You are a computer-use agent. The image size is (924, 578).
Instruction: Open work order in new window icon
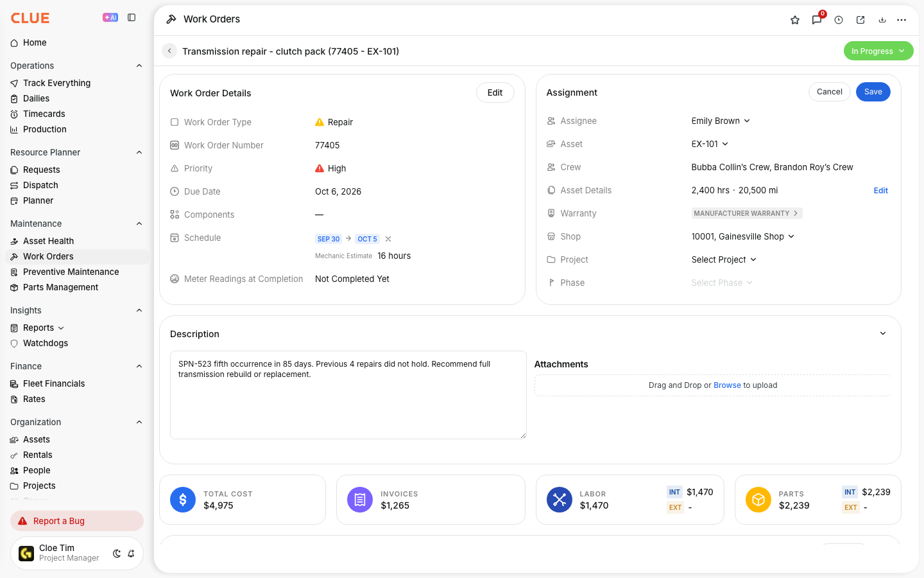pos(860,20)
